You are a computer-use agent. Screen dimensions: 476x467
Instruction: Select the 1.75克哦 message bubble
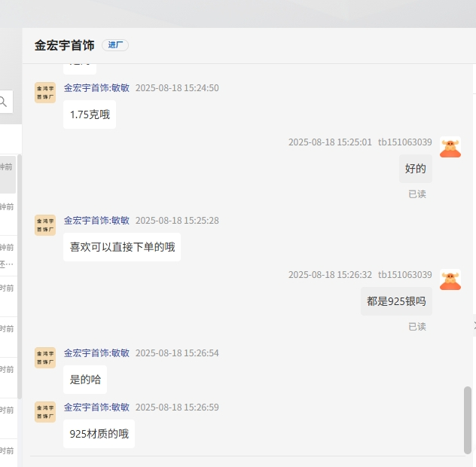(x=90, y=114)
